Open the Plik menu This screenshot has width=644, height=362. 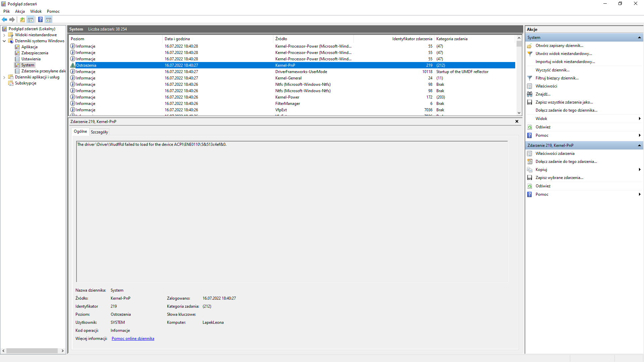pos(6,11)
